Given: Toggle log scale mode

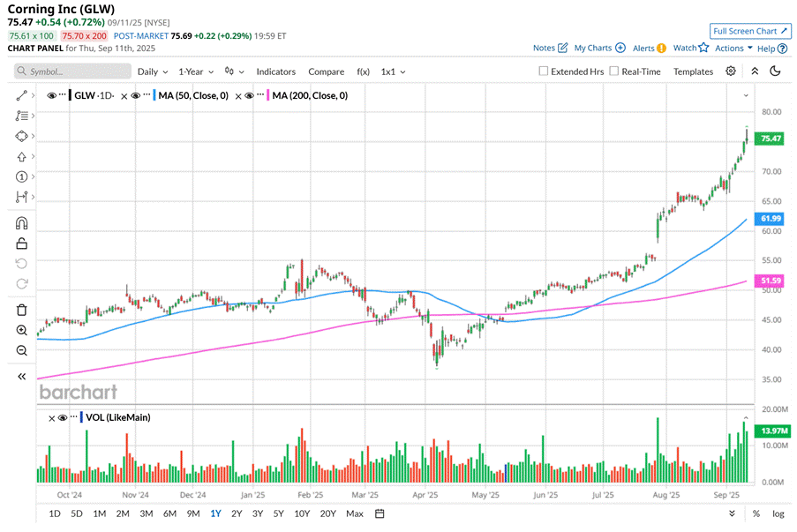Looking at the screenshot, I should [x=778, y=513].
